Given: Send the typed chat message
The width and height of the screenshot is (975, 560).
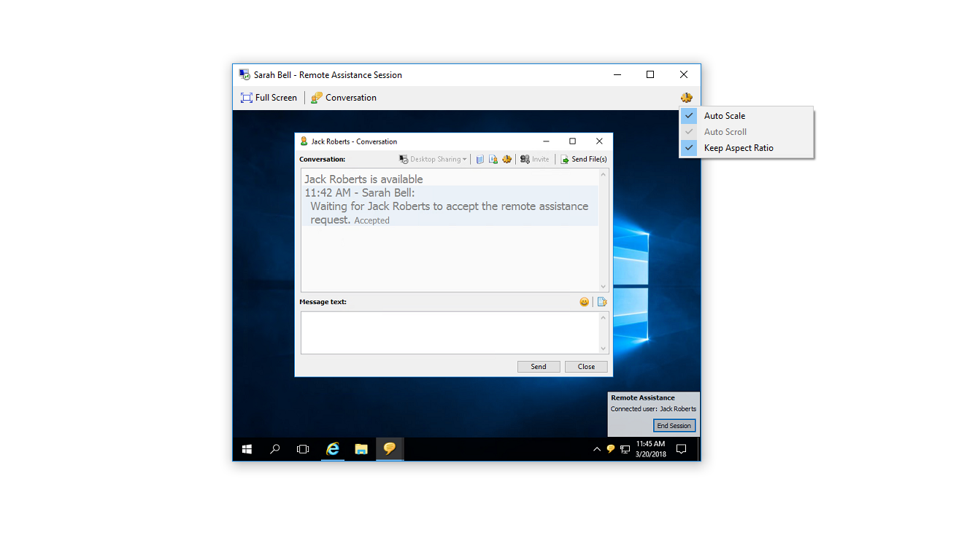Looking at the screenshot, I should tap(538, 366).
